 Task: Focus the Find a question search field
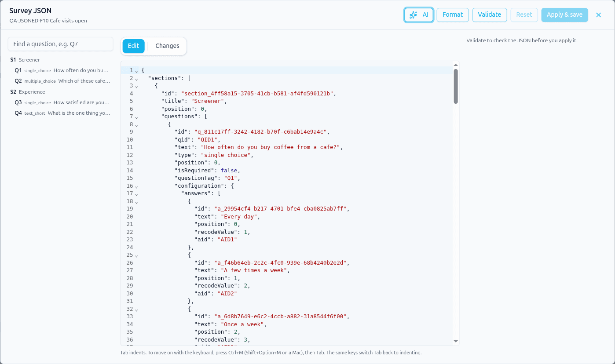coord(61,44)
